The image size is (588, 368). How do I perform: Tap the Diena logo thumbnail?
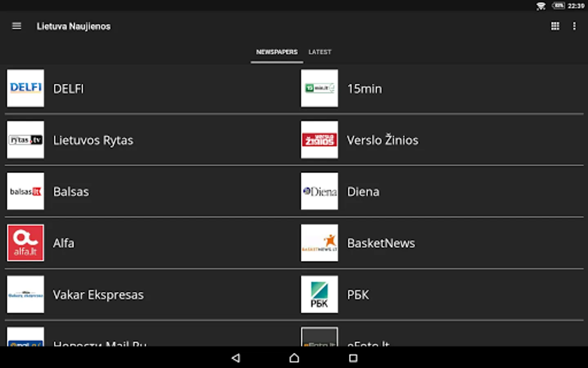[319, 191]
